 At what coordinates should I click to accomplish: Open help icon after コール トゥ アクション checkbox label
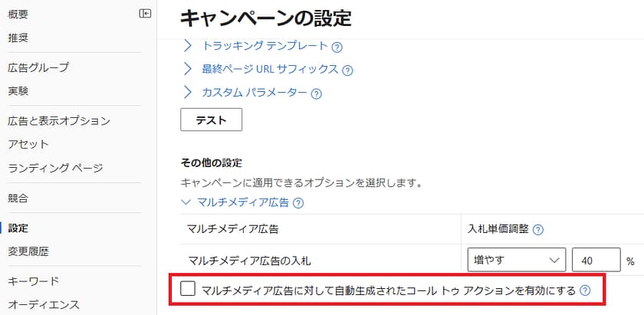coord(584,291)
